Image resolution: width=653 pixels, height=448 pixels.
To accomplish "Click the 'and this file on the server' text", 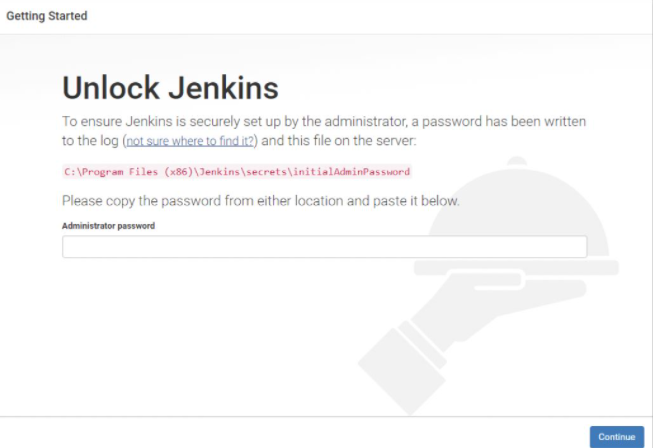I will [x=338, y=141].
